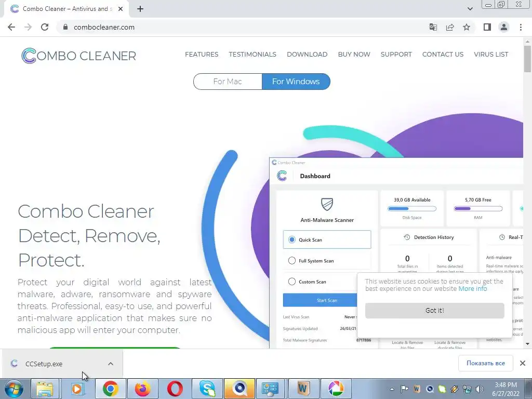Open the downloaded CCSetup.exe file
This screenshot has height=399, width=532.
click(44, 364)
